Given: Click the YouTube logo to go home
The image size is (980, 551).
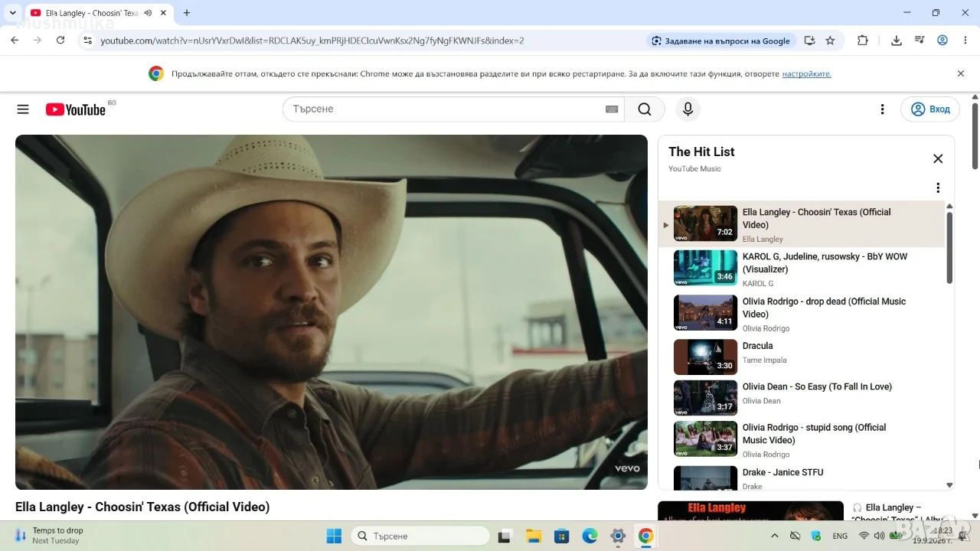Looking at the screenshot, I should point(75,109).
